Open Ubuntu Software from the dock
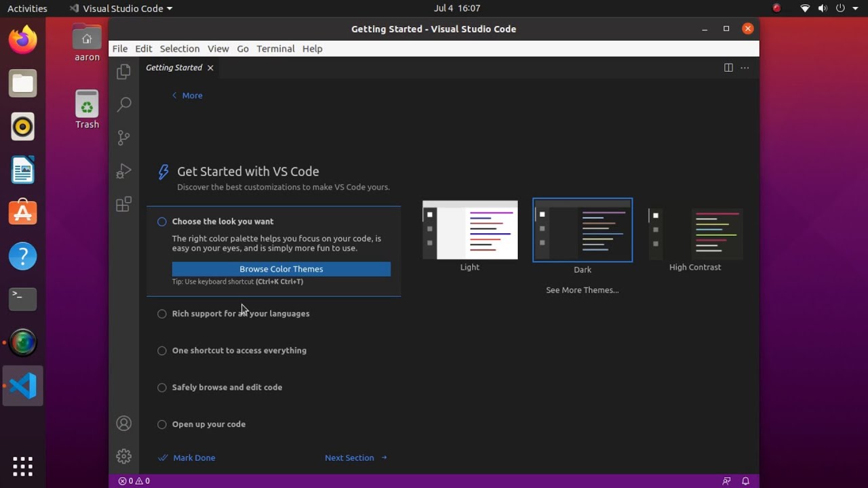Viewport: 868px width, 488px height. pos(22,213)
